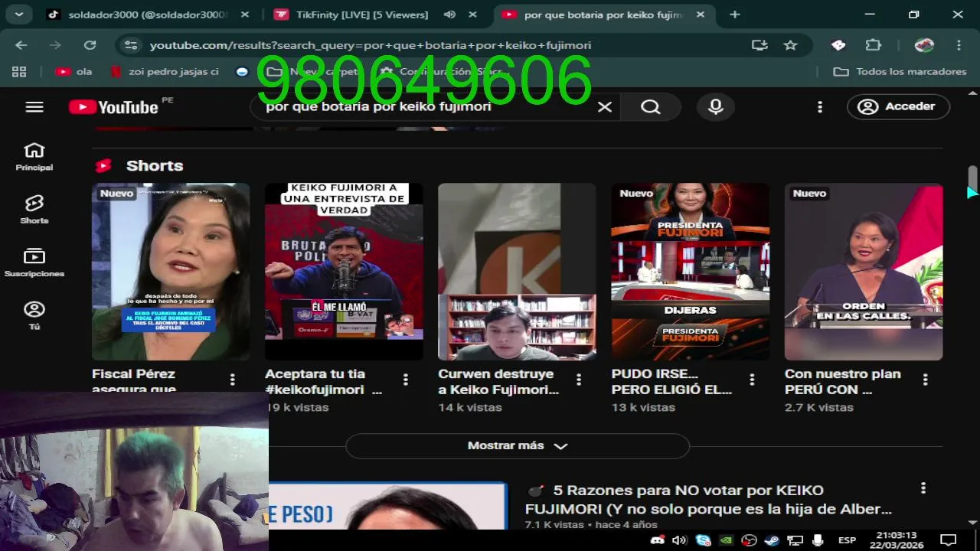Close the TikFinity tab
980x551 pixels.
pyautogui.click(x=472, y=15)
